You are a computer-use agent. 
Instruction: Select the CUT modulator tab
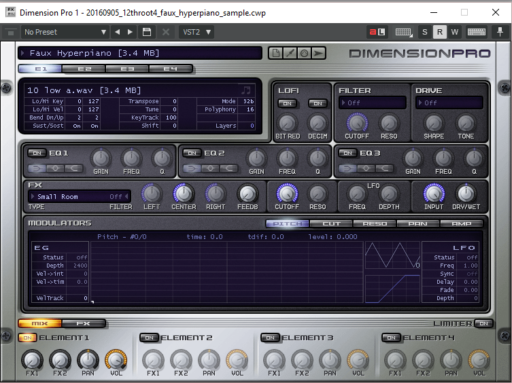pyautogui.click(x=331, y=223)
